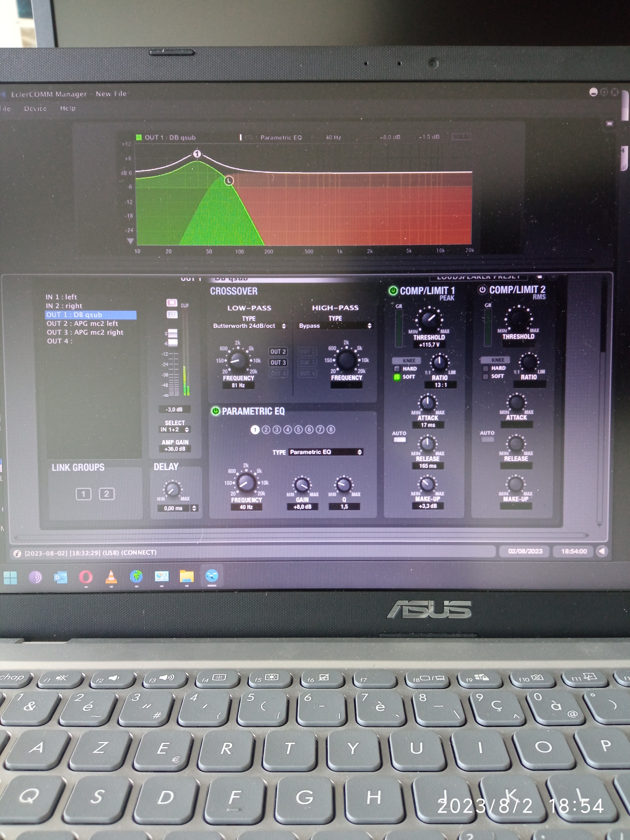
Task: Click the status bar collapse arrow
Action: (602, 551)
